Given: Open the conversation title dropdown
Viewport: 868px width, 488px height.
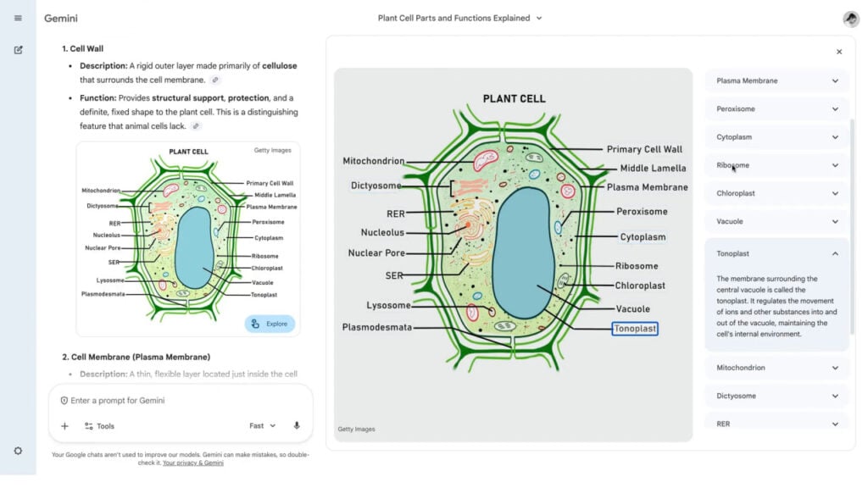Looking at the screenshot, I should 539,18.
